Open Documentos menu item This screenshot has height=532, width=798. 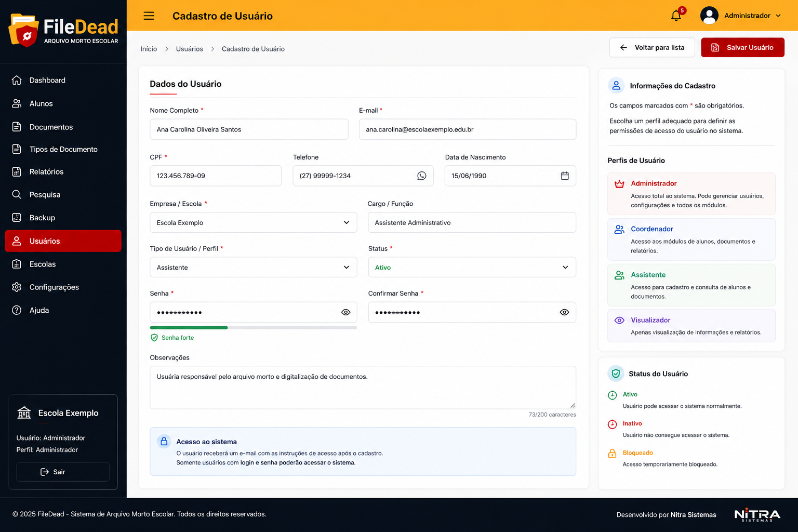point(63,127)
